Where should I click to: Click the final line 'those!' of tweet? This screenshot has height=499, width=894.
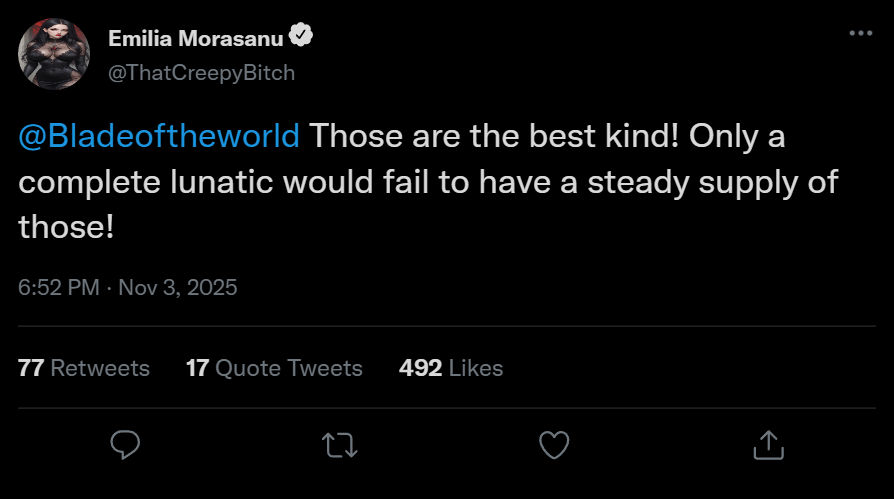coord(66,228)
